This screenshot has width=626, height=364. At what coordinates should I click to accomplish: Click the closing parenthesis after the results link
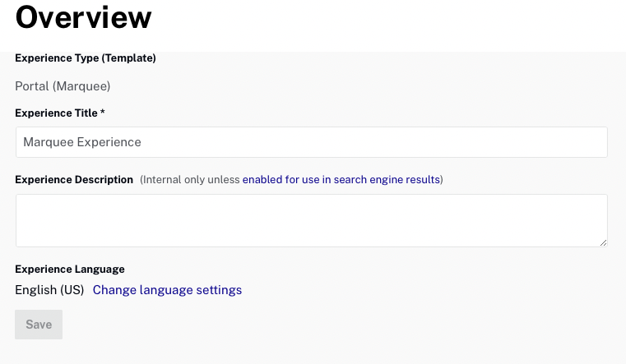tap(442, 180)
